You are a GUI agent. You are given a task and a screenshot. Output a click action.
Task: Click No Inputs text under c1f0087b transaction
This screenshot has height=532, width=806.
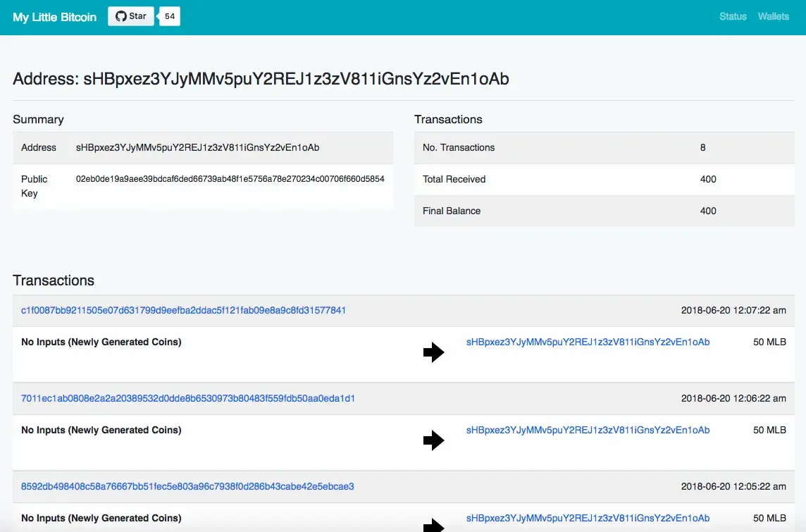(x=101, y=342)
